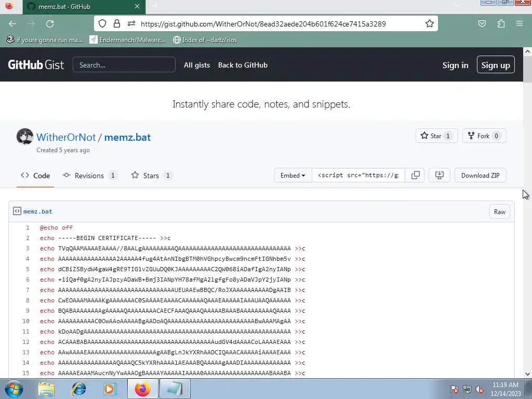
Task: Switch to the Stars tab
Action: point(152,176)
